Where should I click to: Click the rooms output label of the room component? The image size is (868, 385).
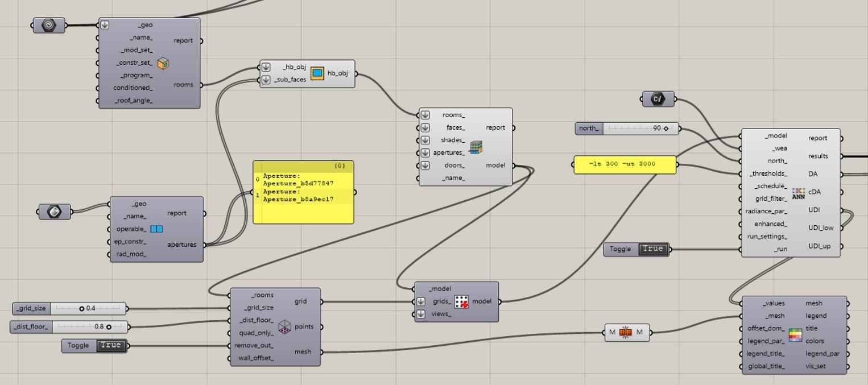click(x=183, y=85)
